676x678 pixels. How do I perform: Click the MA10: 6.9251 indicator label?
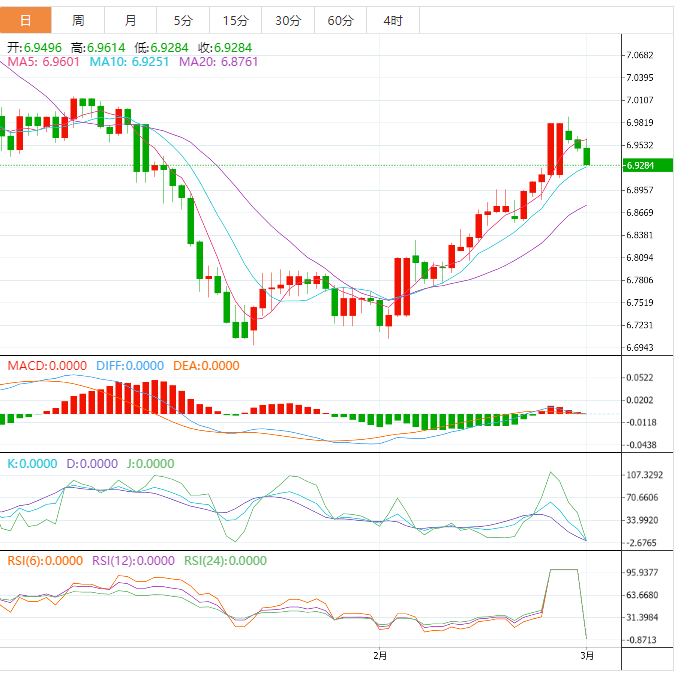point(129,62)
